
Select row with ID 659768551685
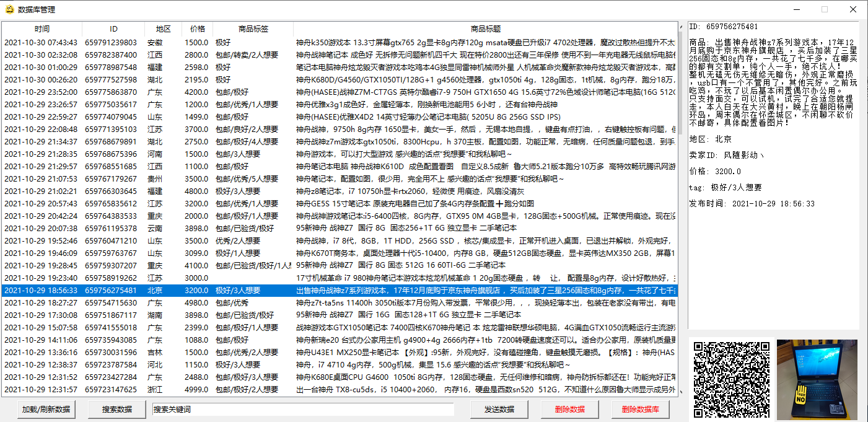340,167
